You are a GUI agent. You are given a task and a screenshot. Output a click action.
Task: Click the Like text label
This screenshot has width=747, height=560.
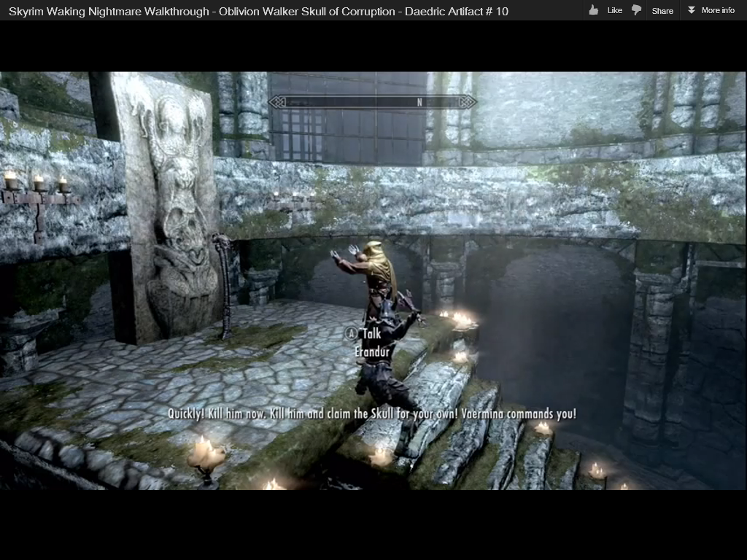pyautogui.click(x=614, y=10)
